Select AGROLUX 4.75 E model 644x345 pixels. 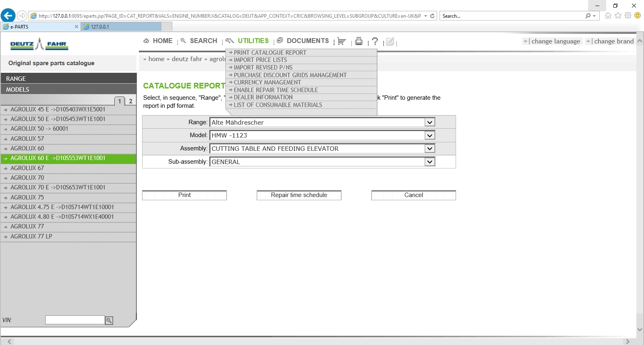(68, 207)
